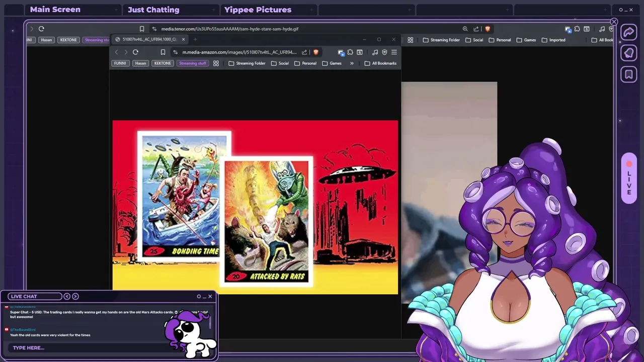
Task: Open Brave VPN shield icon in front window
Action: [384, 52]
